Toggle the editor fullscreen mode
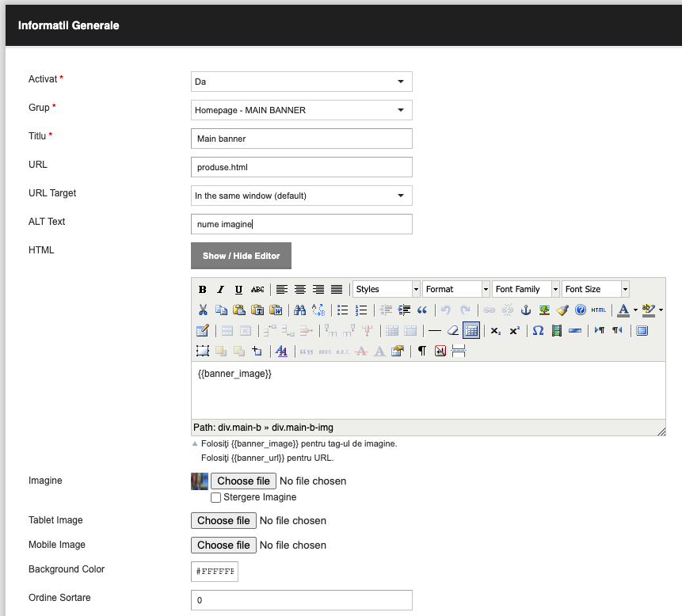Image resolution: width=682 pixels, height=616 pixels. (642, 331)
